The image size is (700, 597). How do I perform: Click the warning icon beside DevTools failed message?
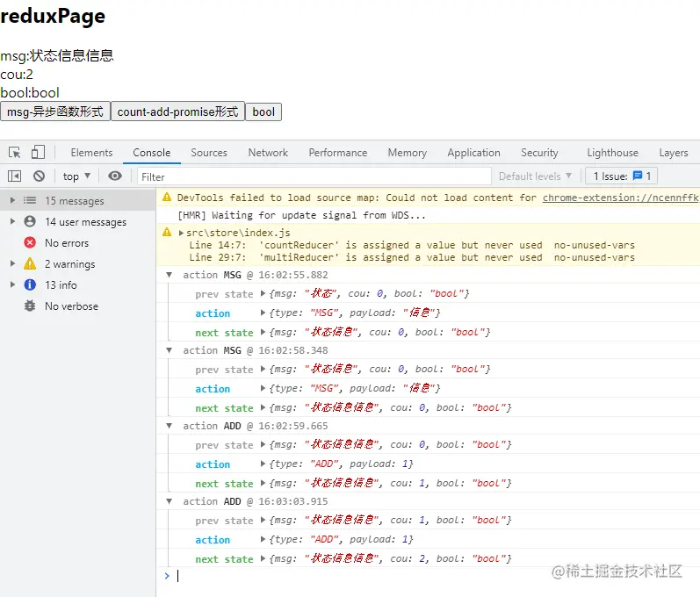(167, 197)
